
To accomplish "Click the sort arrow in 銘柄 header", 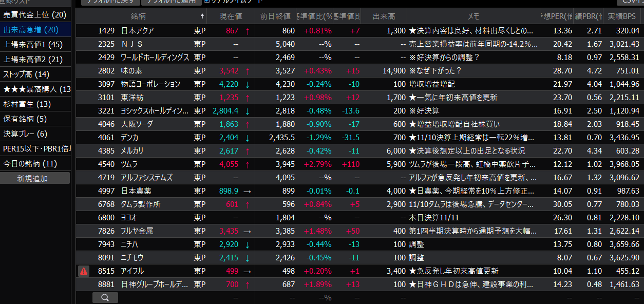I will click(x=202, y=16).
